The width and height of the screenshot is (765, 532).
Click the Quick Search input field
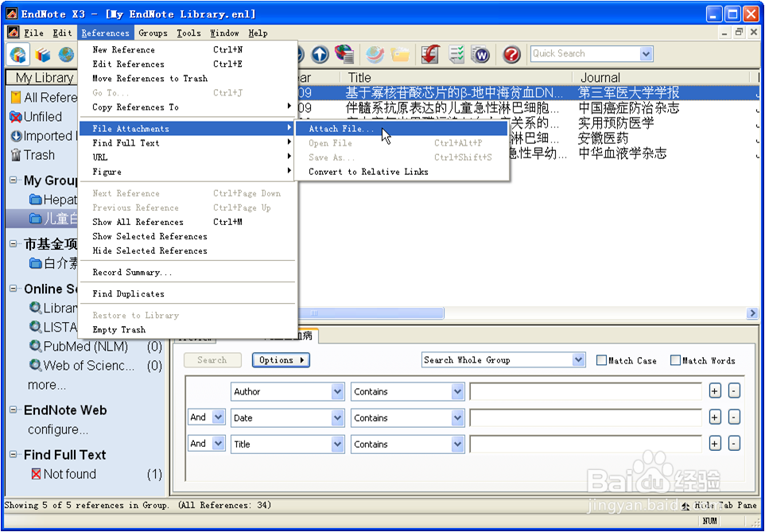click(585, 54)
